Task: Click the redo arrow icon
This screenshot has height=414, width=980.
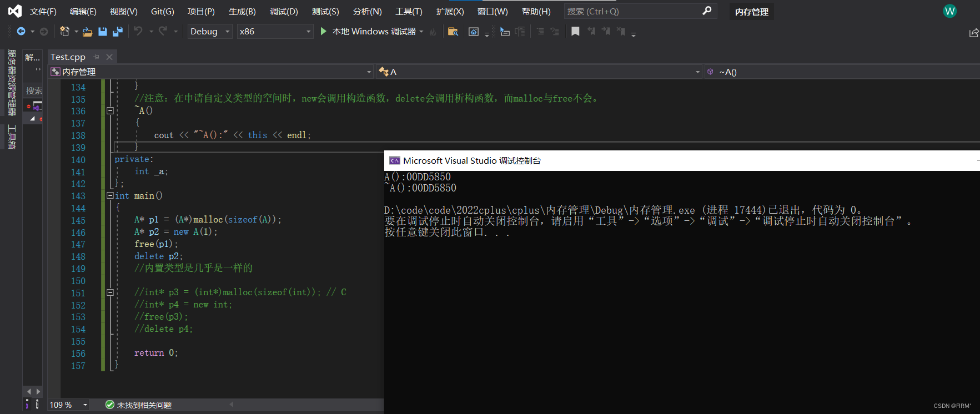Action: click(163, 31)
